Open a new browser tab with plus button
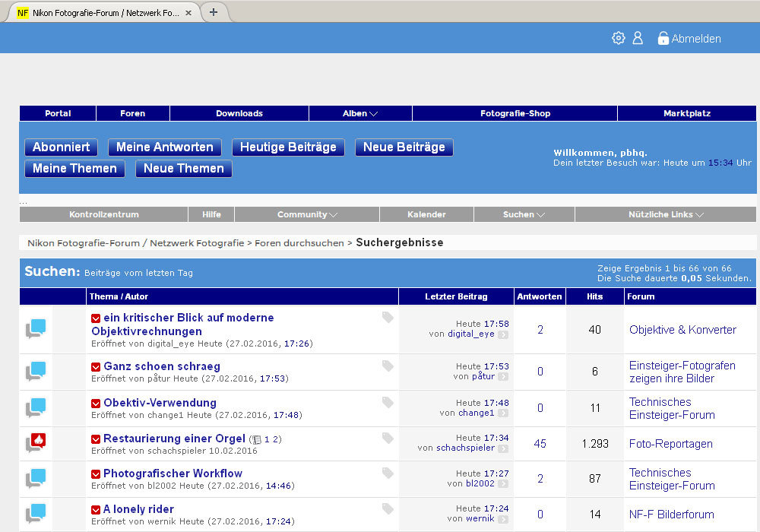 (214, 12)
